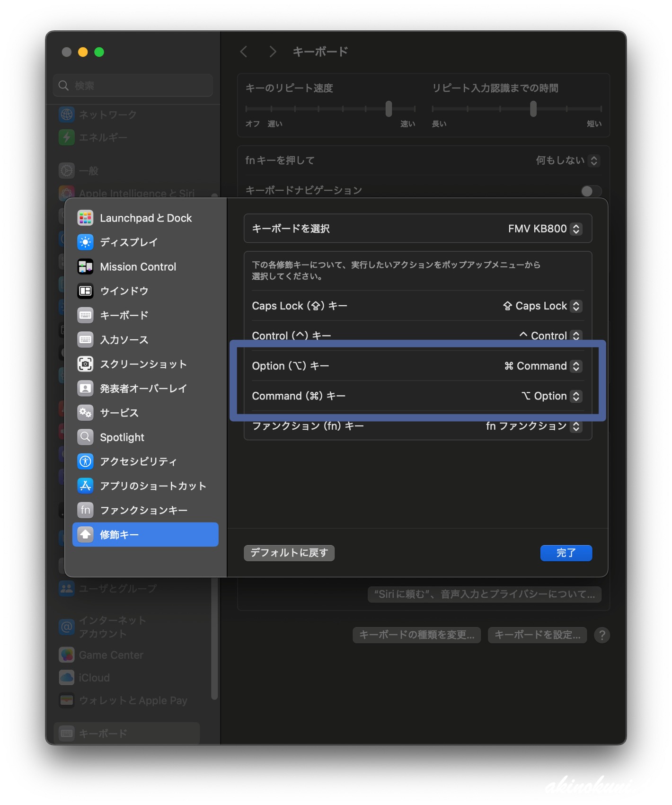Viewport: 672px width, 805px height.
Task: Toggle the キーボードナビゲーション switch
Action: pos(591,191)
